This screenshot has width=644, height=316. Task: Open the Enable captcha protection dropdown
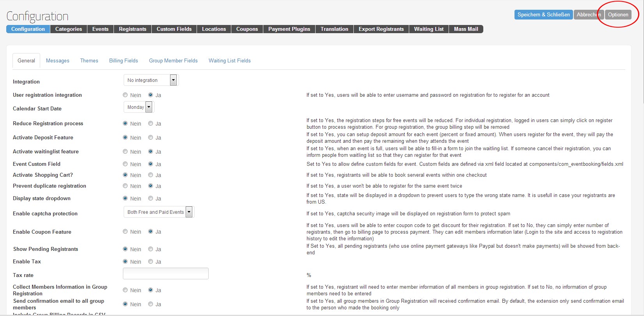point(158,212)
